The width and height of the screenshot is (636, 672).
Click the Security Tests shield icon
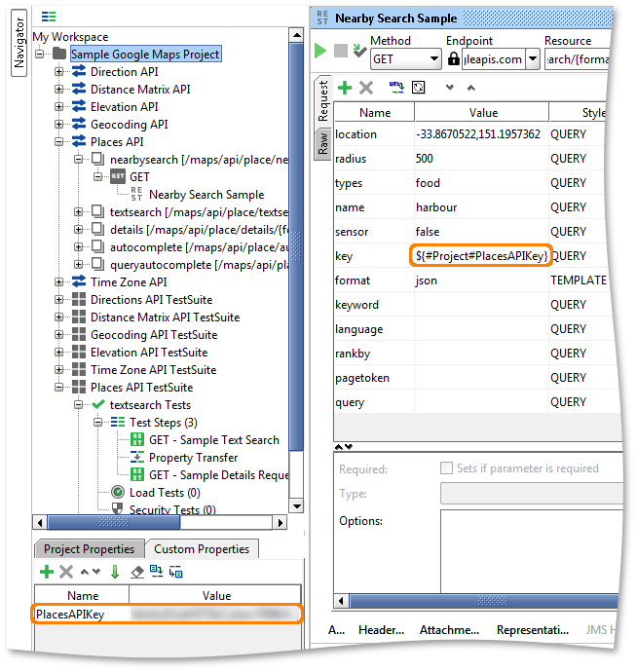(118, 508)
